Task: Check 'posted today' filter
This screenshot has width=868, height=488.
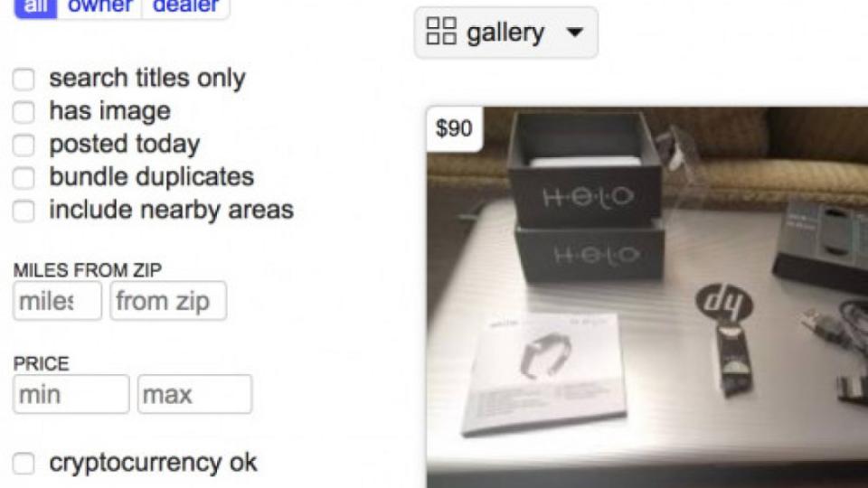Action: (24, 145)
